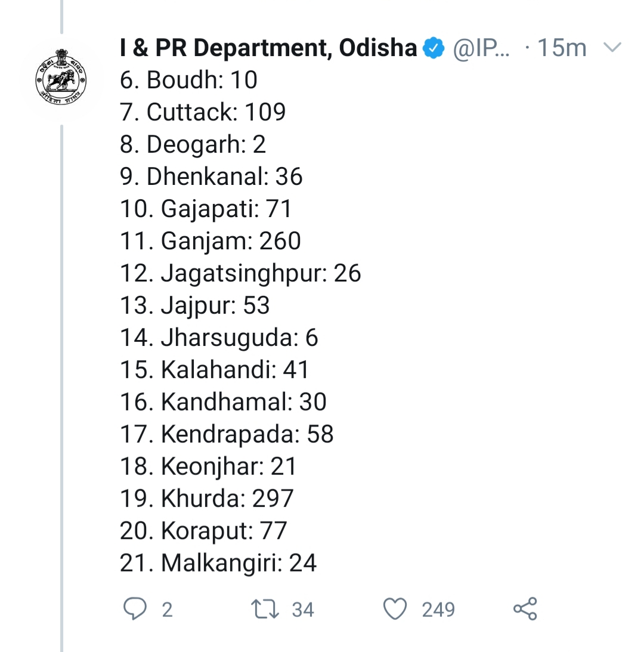Screen dimensions: 644x652
Task: Retweet this district list tweet
Action: pos(265,609)
